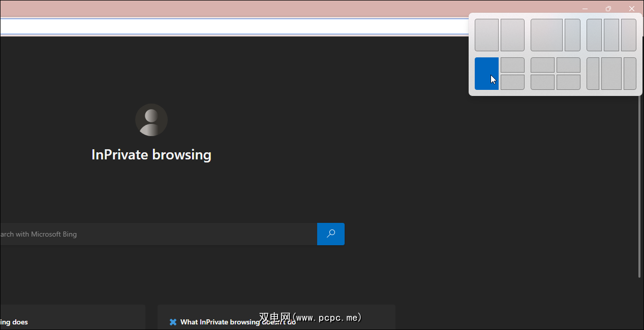Snap to the highlighted blue left-half zone
This screenshot has height=330, width=644.
point(486,74)
